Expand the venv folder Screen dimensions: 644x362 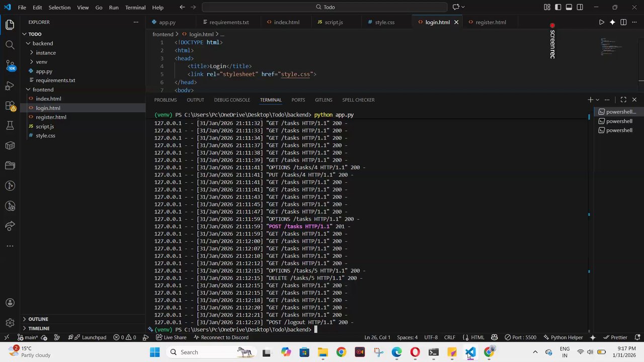coord(32,62)
